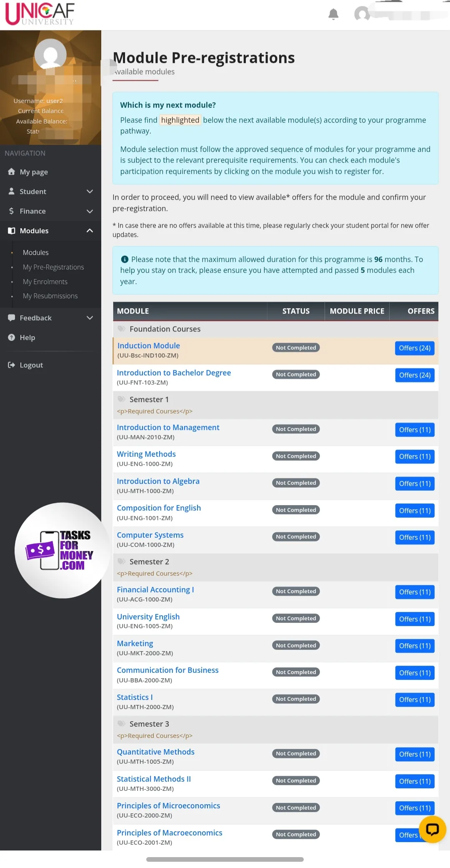The height and width of the screenshot is (868, 450).
Task: View Offers (11) for Statistics I
Action: [x=415, y=700]
